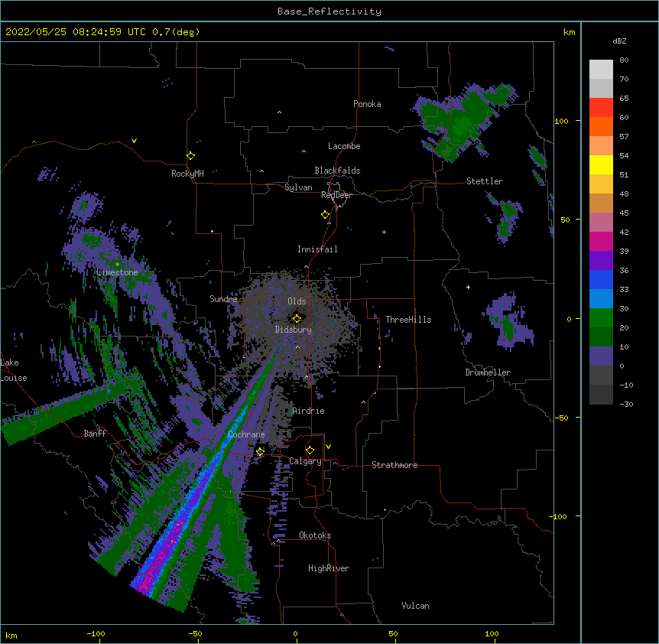
Task: Click the 0 tick on bottom horizontal axis
Action: tap(295, 633)
